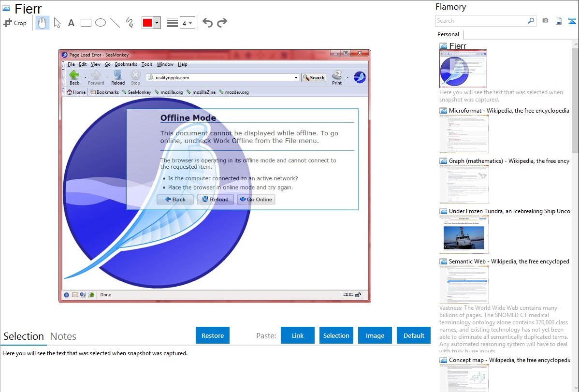Click Go Online button on error page
The image size is (579, 392).
(256, 200)
